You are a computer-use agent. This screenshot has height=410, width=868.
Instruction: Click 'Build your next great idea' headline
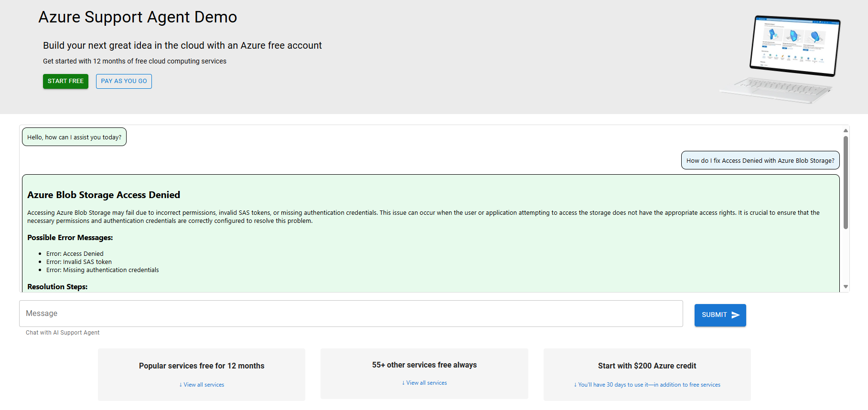tap(182, 45)
